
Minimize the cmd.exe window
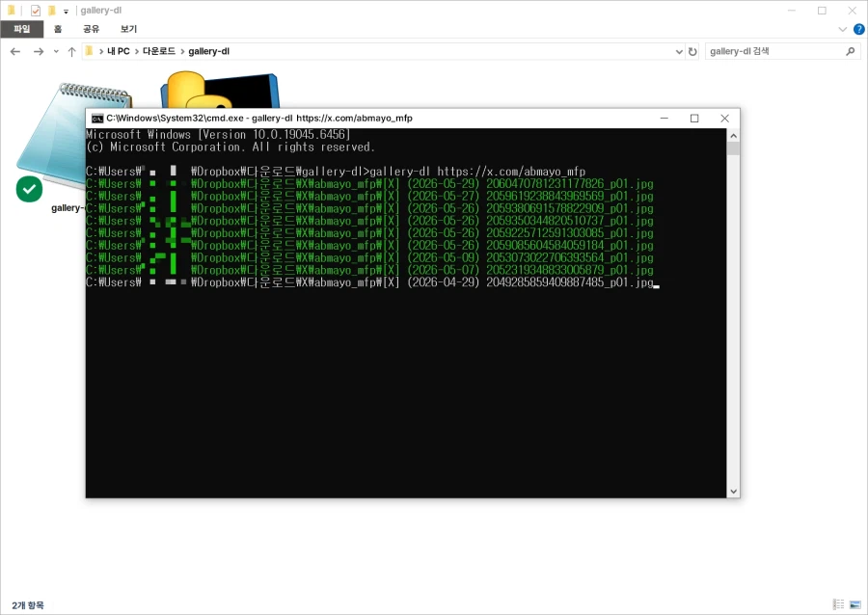[665, 119]
